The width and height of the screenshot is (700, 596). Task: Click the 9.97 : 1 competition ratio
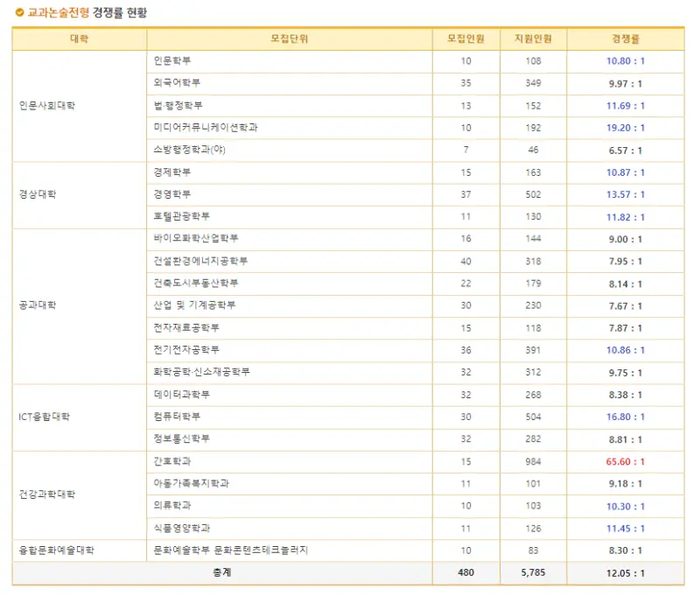[x=626, y=83]
